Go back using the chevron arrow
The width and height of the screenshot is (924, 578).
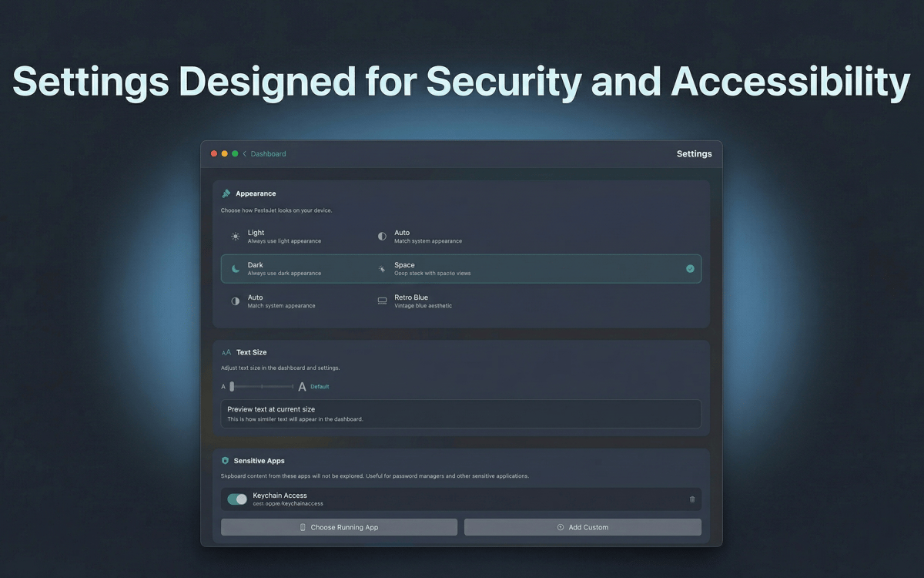(245, 154)
